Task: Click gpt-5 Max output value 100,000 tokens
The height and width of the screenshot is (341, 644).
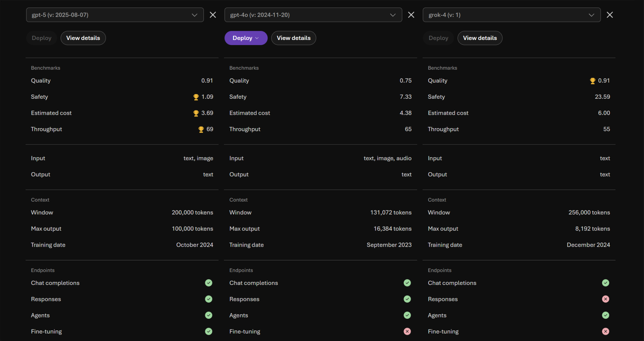Action: (193, 229)
